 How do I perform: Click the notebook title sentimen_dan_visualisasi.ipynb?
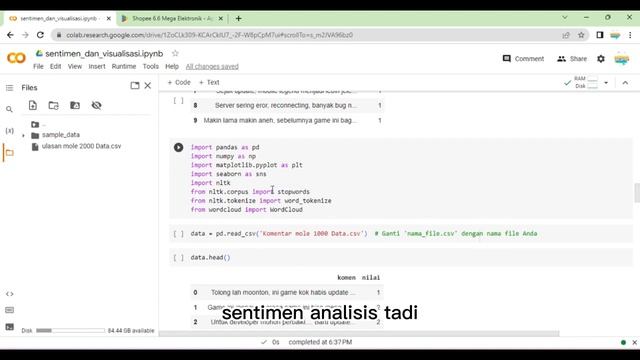point(104,53)
